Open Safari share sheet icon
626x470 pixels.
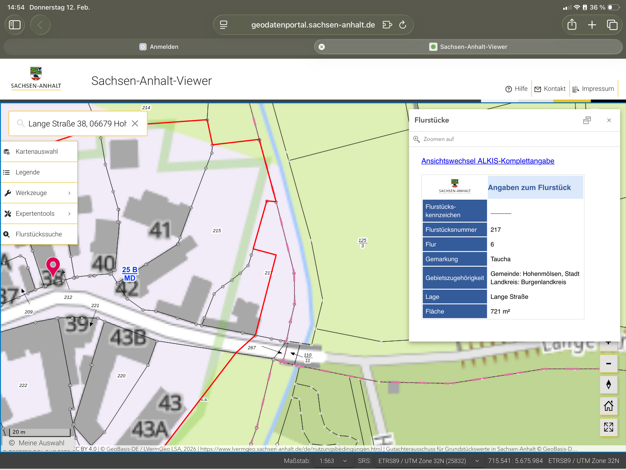[x=571, y=25]
